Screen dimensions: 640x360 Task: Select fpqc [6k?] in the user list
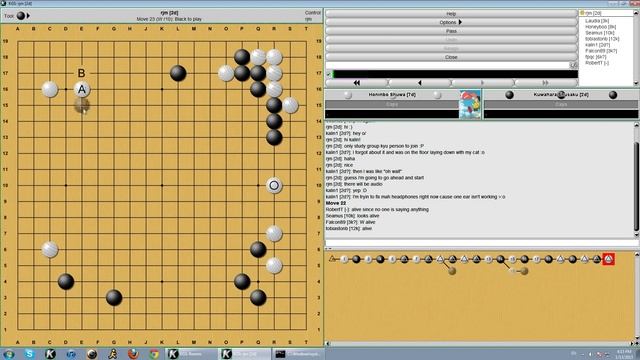(596, 57)
